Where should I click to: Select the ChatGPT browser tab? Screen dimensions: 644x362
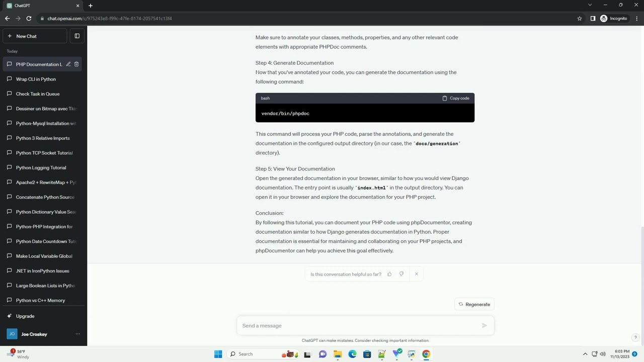click(43, 6)
